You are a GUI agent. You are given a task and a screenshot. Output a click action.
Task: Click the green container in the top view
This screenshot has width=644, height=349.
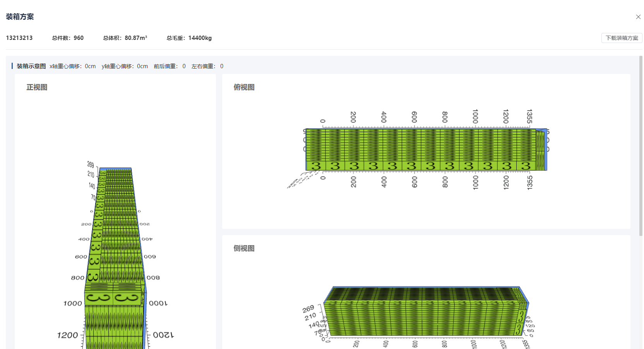pos(422,149)
